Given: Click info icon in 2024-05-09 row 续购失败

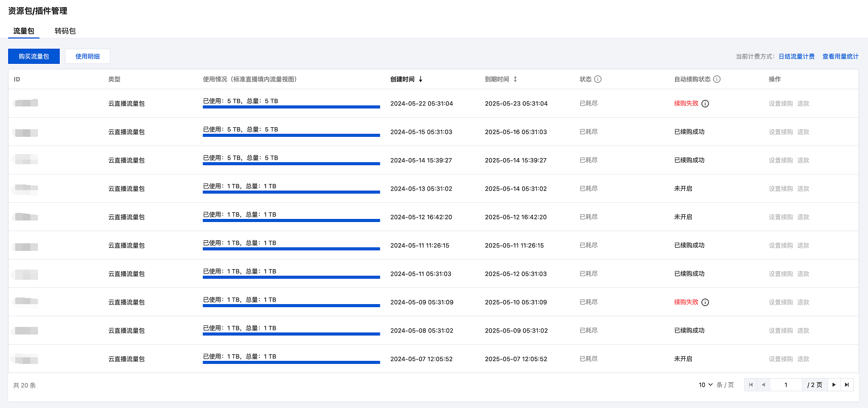Looking at the screenshot, I should click(705, 303).
